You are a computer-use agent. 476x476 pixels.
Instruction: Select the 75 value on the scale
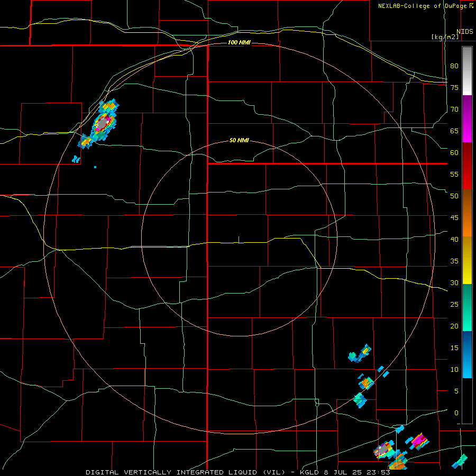(x=454, y=87)
